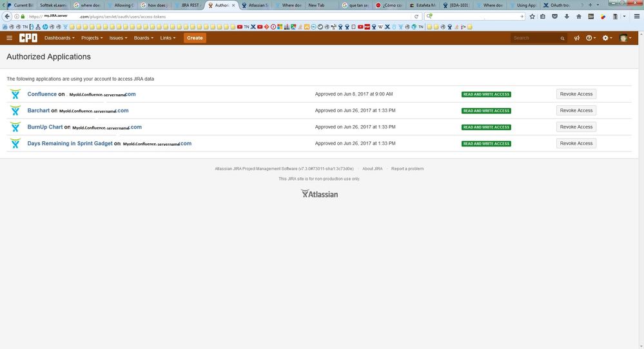Expand the Issues menu
The image size is (644, 349).
coord(118,38)
